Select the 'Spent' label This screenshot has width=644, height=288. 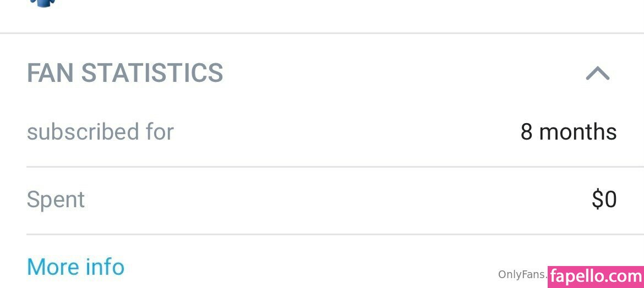56,200
